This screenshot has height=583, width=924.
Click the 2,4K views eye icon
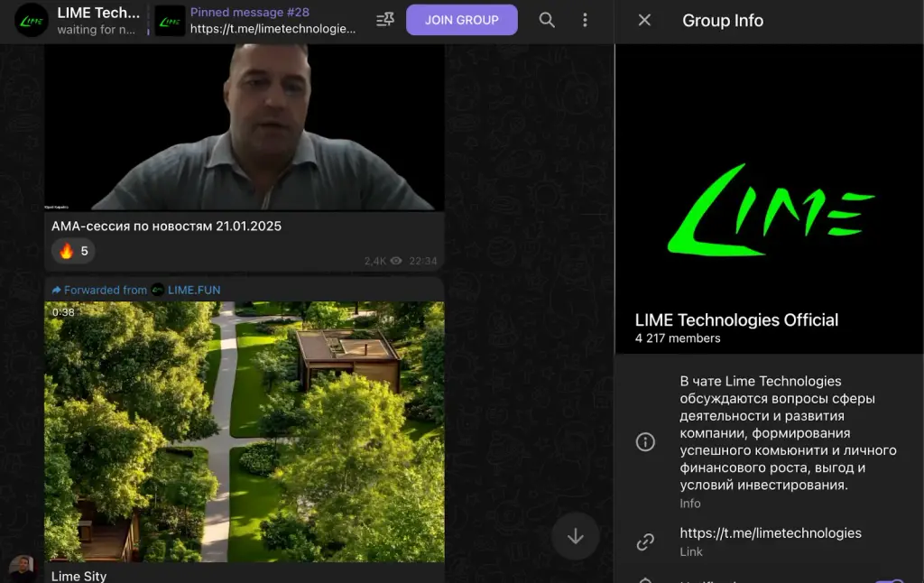(x=396, y=261)
